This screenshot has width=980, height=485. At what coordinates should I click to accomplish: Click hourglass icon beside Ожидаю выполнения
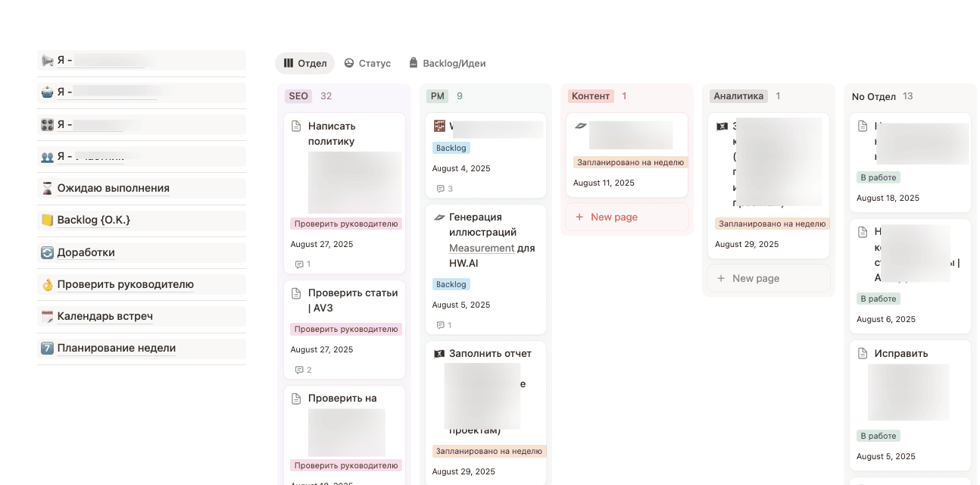(x=47, y=188)
